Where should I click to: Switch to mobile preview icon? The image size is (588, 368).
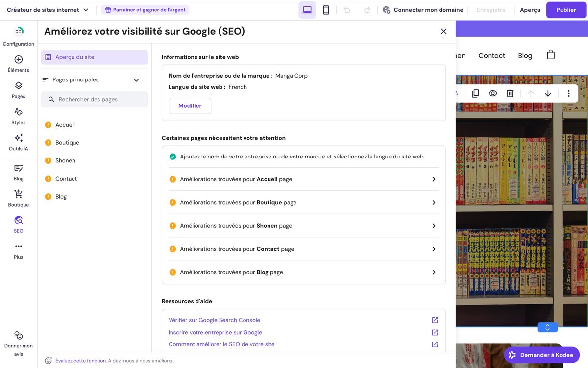(326, 10)
